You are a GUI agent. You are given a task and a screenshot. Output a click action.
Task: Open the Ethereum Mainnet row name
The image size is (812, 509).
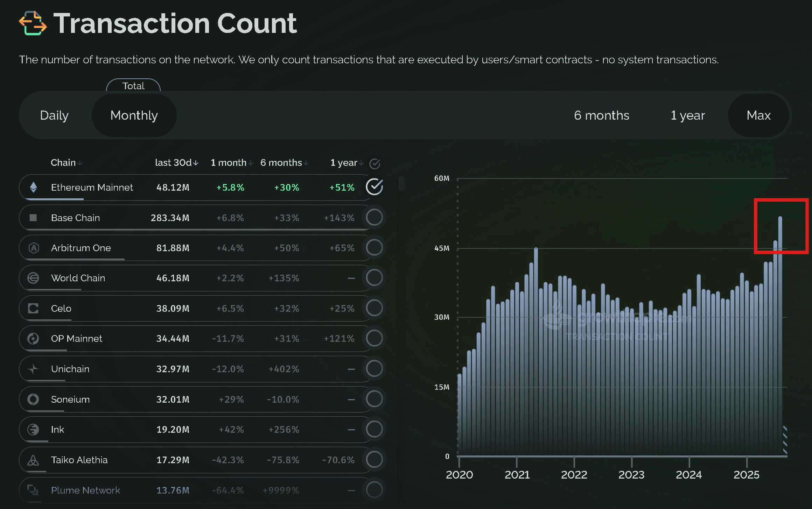point(92,188)
